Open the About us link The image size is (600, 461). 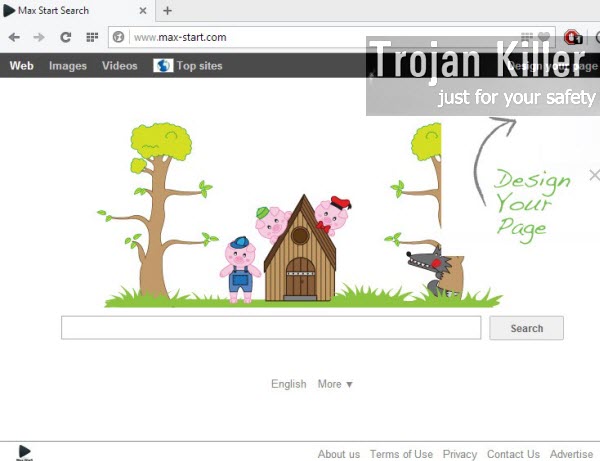point(339,454)
